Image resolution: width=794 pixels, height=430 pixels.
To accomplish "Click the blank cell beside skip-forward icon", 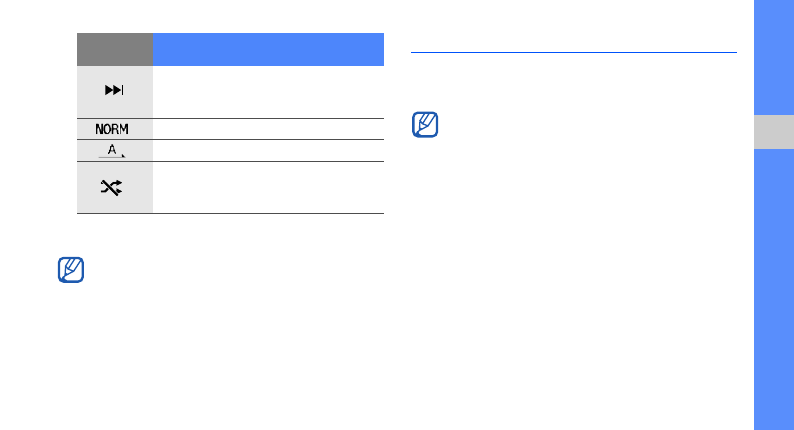I will coord(268,91).
